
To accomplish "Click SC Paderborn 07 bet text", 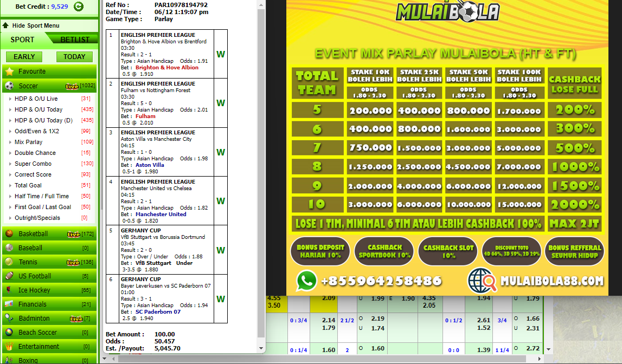I will tap(158, 312).
